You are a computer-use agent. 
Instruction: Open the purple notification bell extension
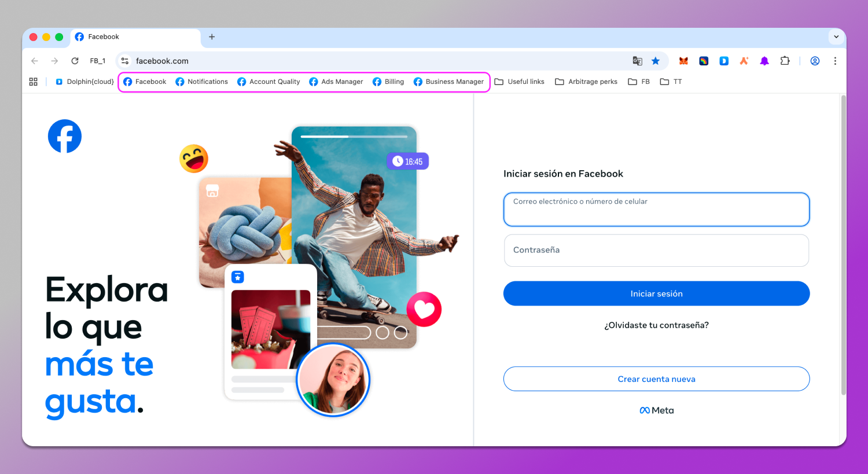(764, 60)
